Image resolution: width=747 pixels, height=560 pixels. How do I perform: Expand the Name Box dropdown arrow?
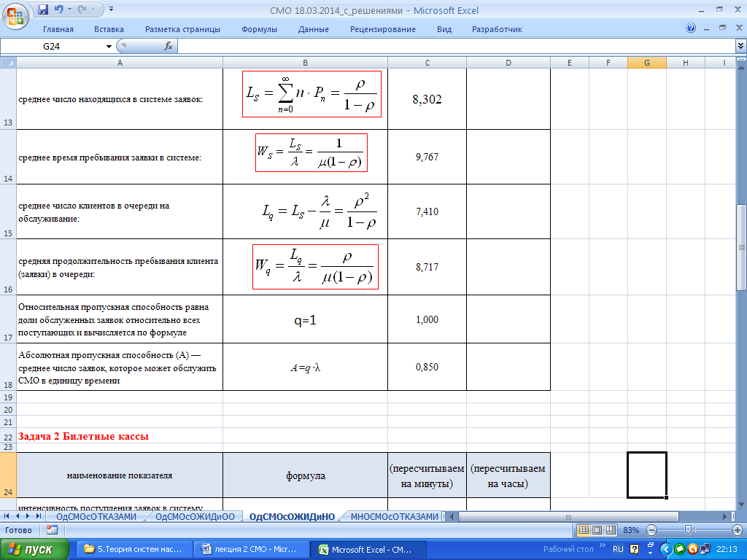tap(109, 46)
